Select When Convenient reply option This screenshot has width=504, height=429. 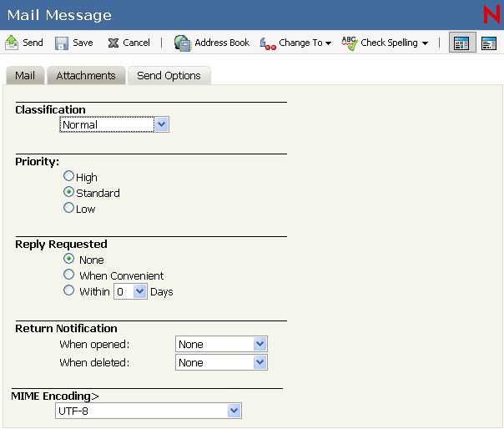68,275
